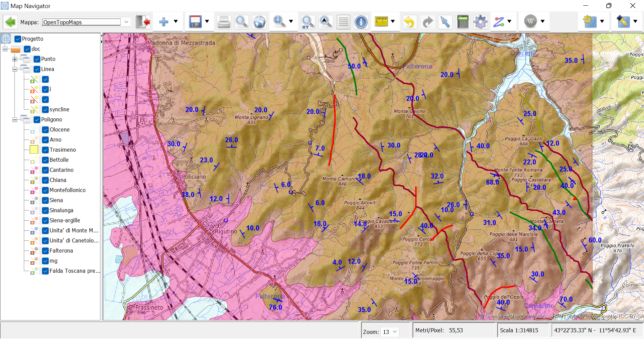Uncheck the Trasimeno polygon layer
This screenshot has width=644, height=339.
(x=45, y=150)
